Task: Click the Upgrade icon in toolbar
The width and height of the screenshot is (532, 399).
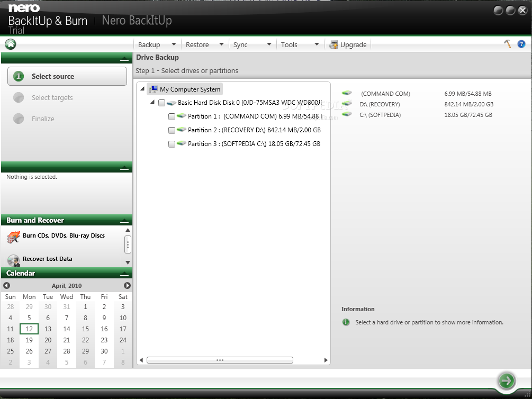Action: point(333,44)
